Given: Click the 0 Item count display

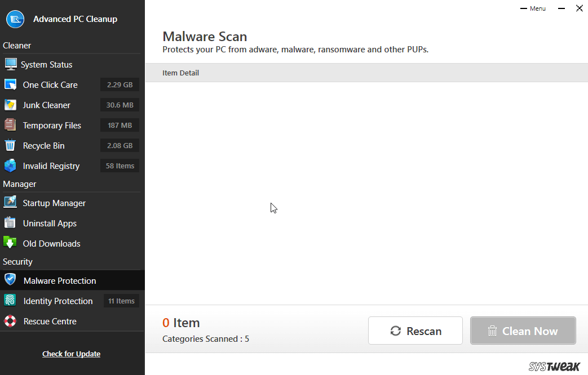Looking at the screenshot, I should pos(181,323).
